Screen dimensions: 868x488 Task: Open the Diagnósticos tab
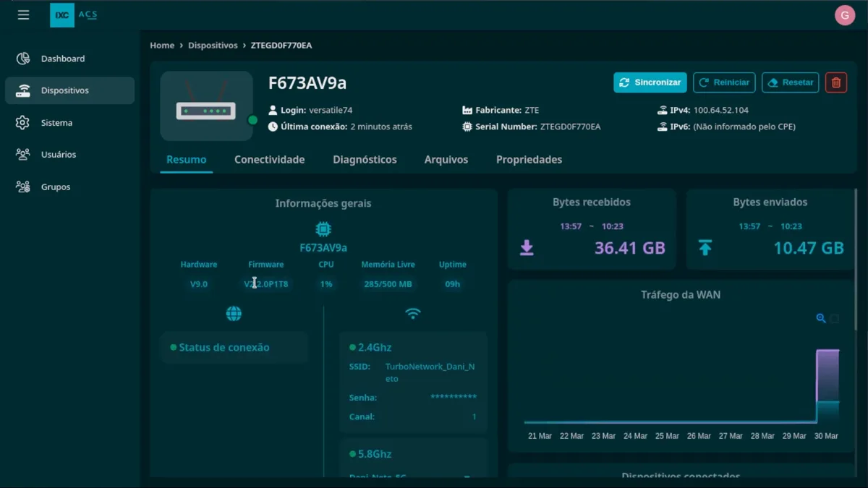click(x=365, y=160)
